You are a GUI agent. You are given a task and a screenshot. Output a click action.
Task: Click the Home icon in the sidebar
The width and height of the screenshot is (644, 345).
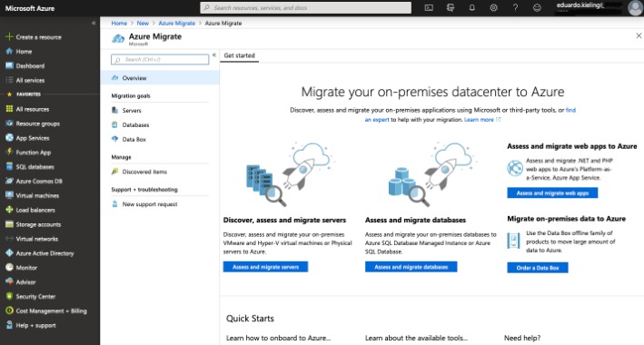(x=9, y=52)
